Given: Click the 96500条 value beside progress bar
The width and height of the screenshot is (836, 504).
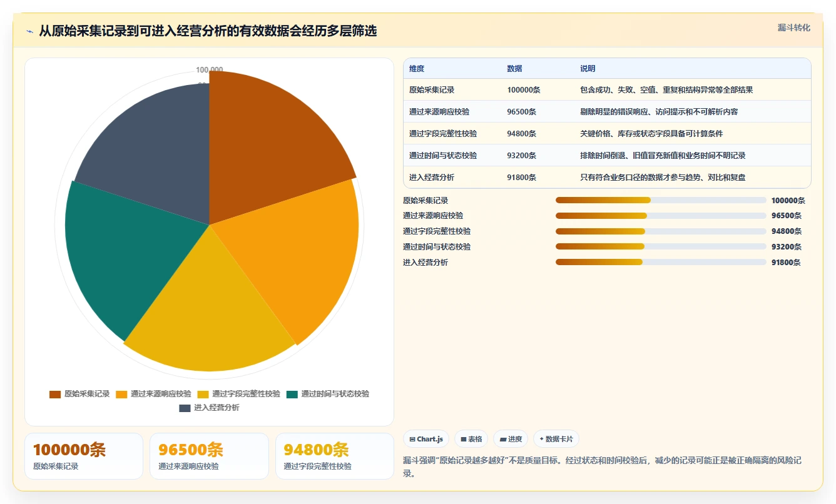Looking at the screenshot, I should 787,216.
